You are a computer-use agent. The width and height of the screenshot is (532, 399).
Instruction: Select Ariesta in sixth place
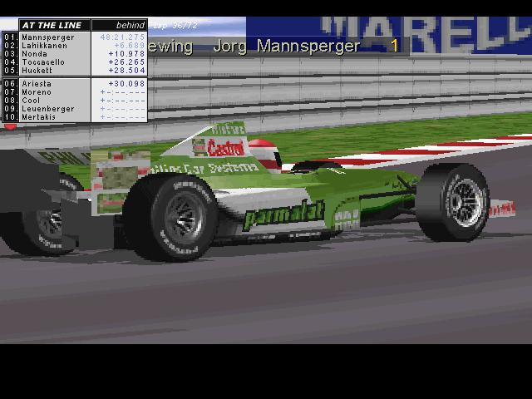click(39, 84)
